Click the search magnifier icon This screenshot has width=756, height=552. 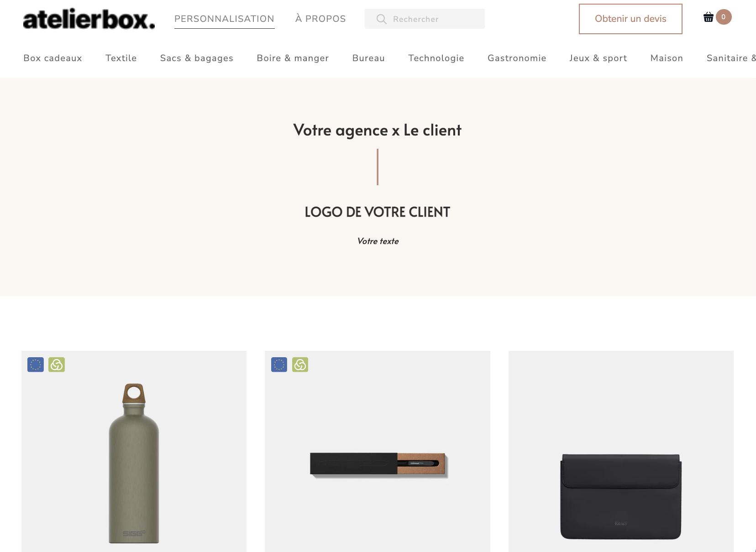coord(381,19)
